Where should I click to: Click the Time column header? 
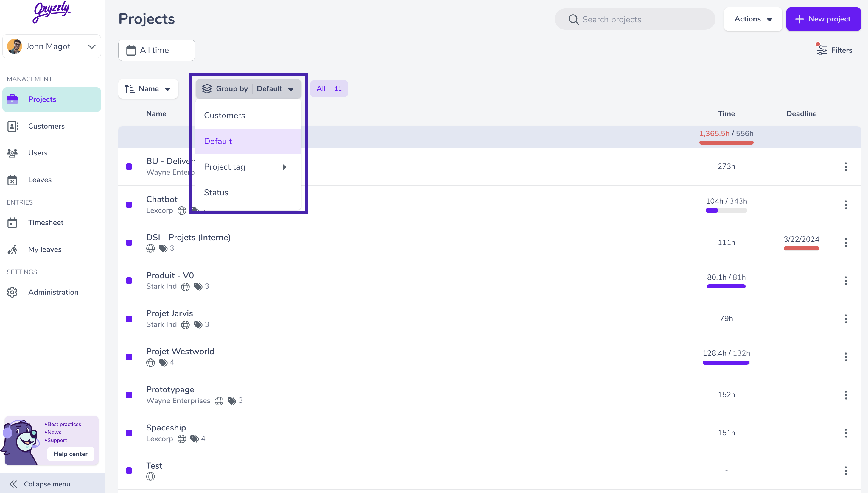[726, 114]
